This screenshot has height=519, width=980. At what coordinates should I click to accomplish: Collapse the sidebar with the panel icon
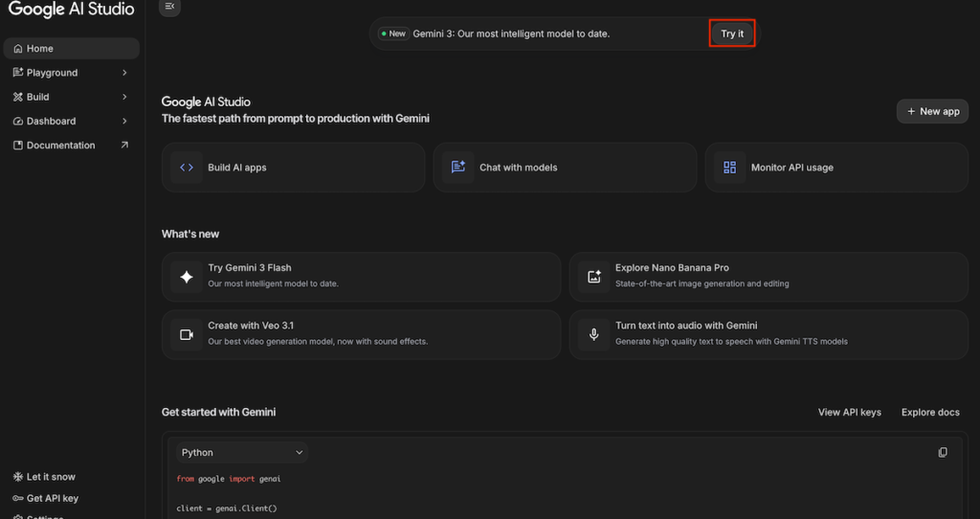[169, 7]
